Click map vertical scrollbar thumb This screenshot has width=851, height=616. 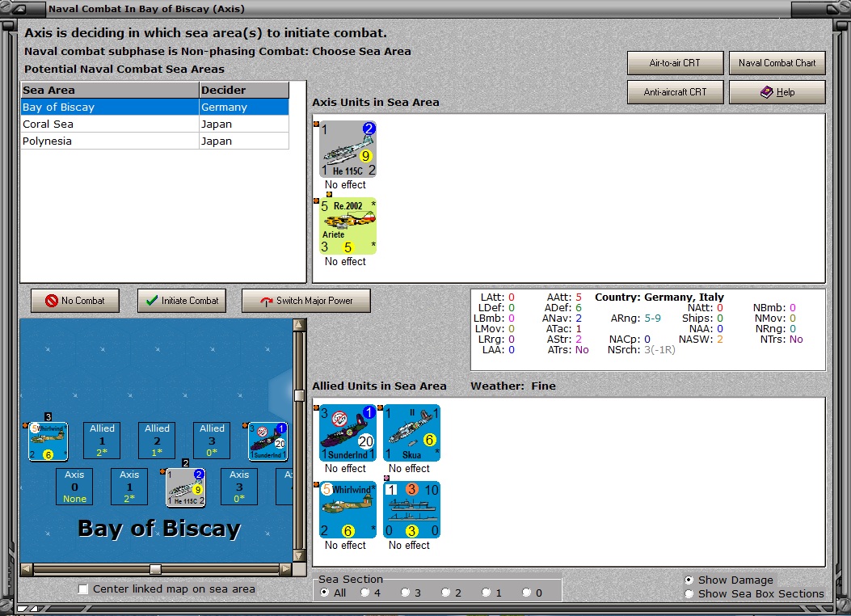coord(299,395)
